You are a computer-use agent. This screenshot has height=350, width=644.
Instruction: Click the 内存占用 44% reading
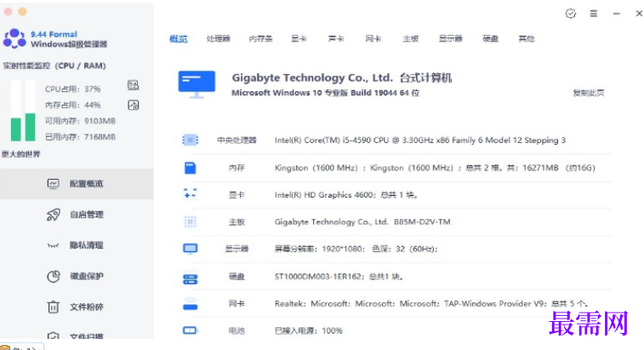coord(72,106)
